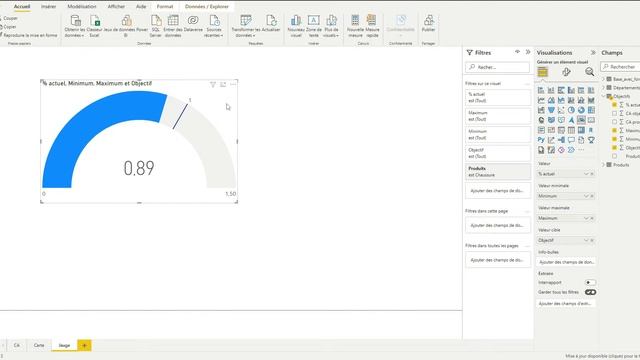The height and width of the screenshot is (360, 640).
Task: Uncheck the Maximum field checkbox
Action: (614, 131)
